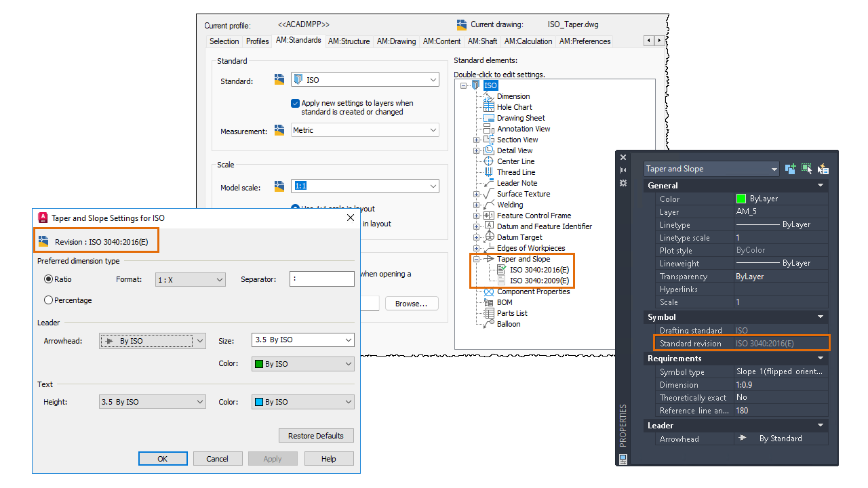The height and width of the screenshot is (488, 868).
Task: Select the Ratio radio button
Action: [x=48, y=279]
